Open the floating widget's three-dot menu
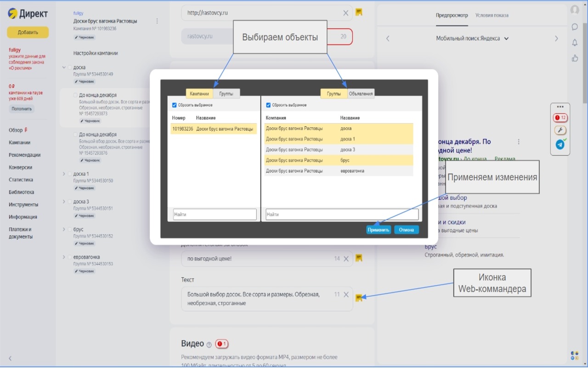The image size is (588, 368). [560, 107]
